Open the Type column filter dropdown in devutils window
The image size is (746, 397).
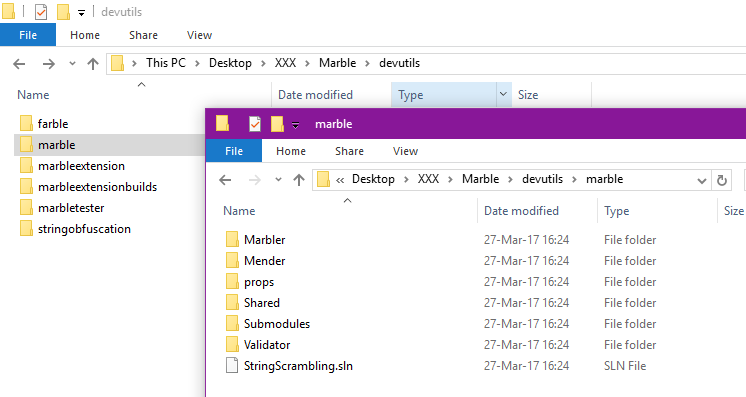(x=503, y=94)
